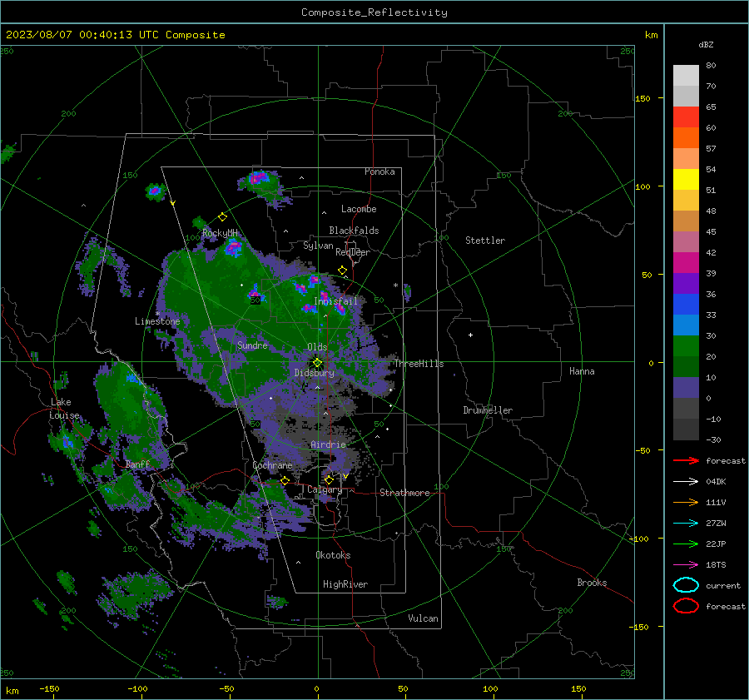Click the storm cell west of Ponoka
The height and width of the screenshot is (700, 749).
[259, 178]
